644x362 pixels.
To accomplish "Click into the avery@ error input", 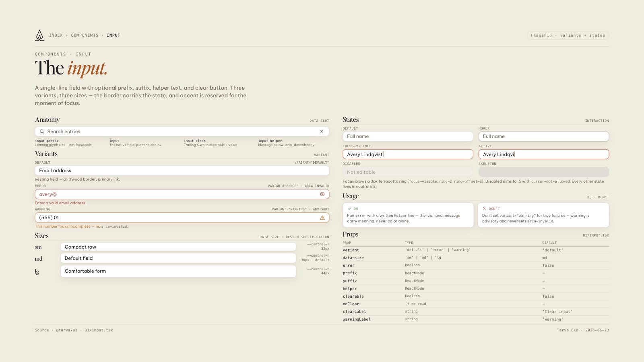I will (x=182, y=194).
